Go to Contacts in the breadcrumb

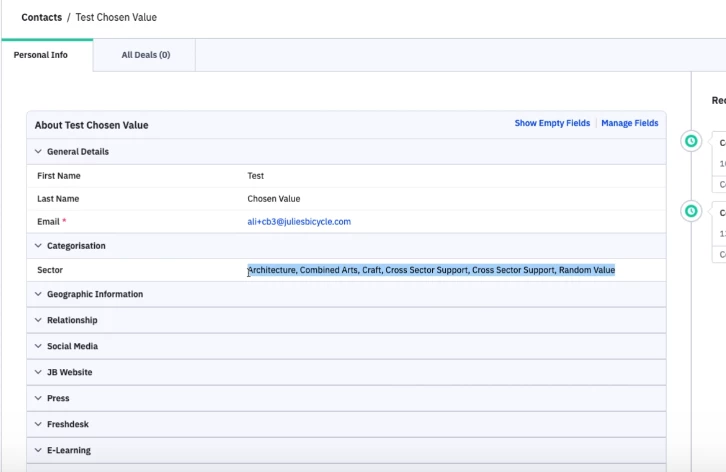(x=41, y=17)
